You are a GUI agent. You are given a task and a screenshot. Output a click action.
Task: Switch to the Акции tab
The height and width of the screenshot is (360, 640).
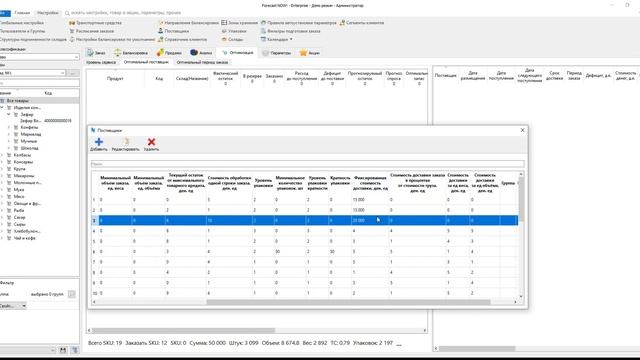point(310,53)
